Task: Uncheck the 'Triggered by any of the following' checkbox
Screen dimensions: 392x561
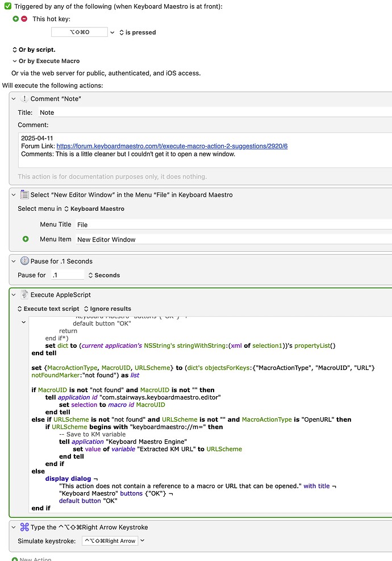Action: [7, 6]
